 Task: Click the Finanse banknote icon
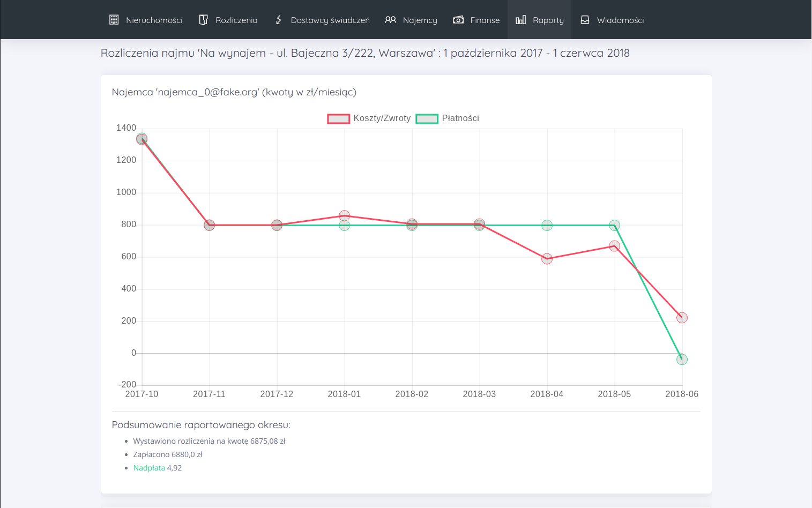point(458,20)
